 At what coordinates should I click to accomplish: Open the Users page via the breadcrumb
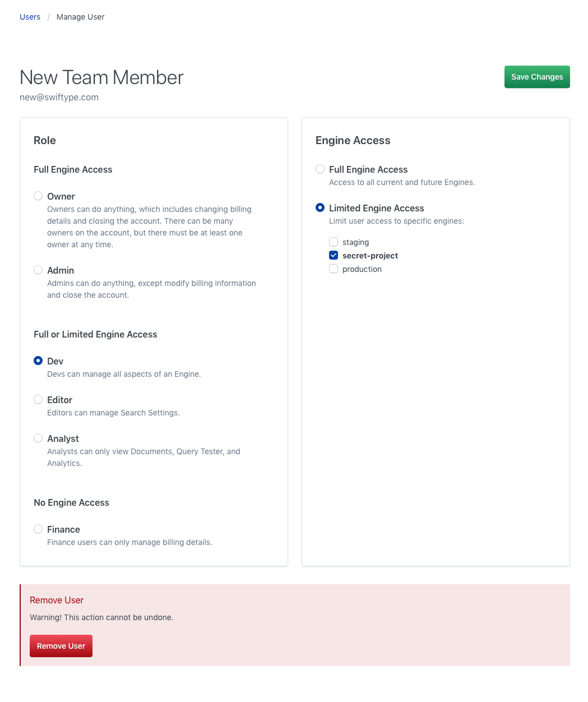[x=30, y=17]
